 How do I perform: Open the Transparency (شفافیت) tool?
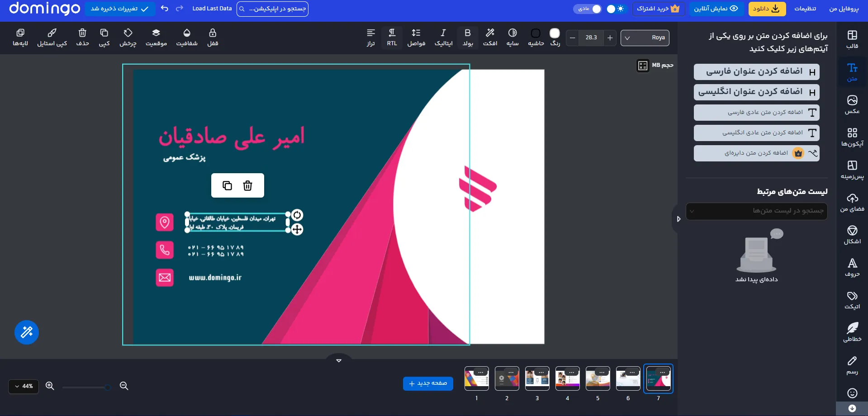tap(187, 38)
